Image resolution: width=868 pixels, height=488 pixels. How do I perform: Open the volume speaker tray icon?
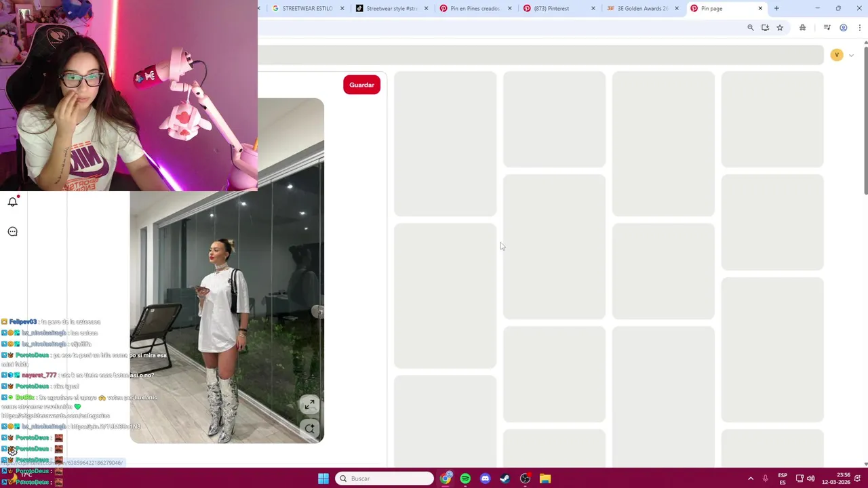(811, 479)
